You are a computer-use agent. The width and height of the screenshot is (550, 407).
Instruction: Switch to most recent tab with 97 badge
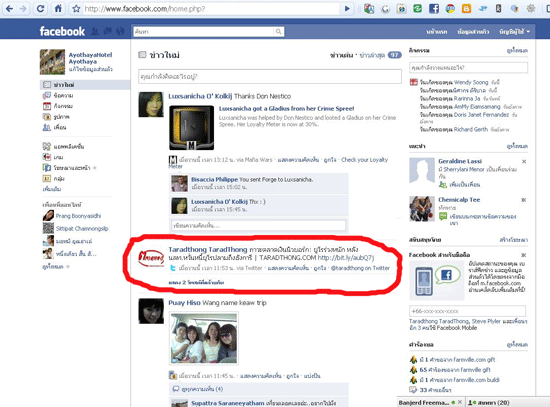point(380,55)
